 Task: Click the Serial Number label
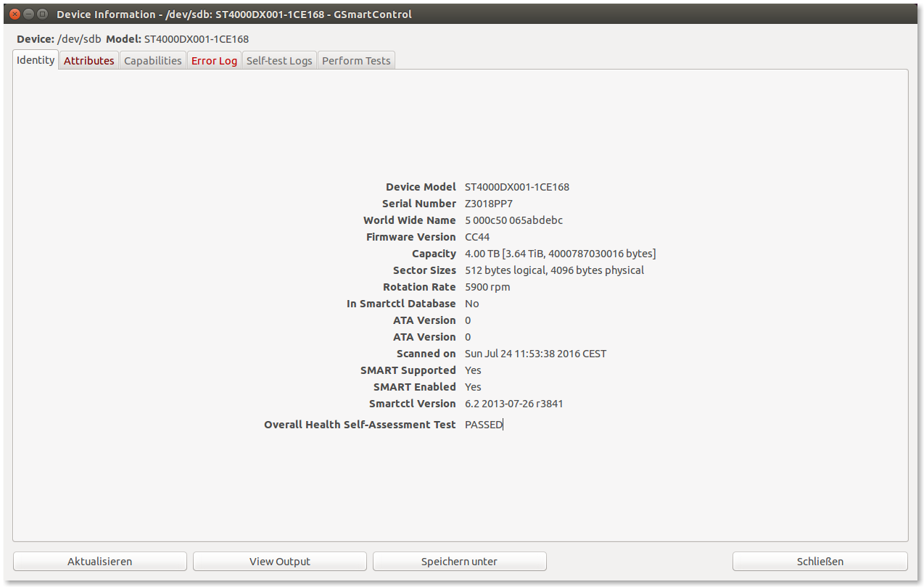(419, 204)
